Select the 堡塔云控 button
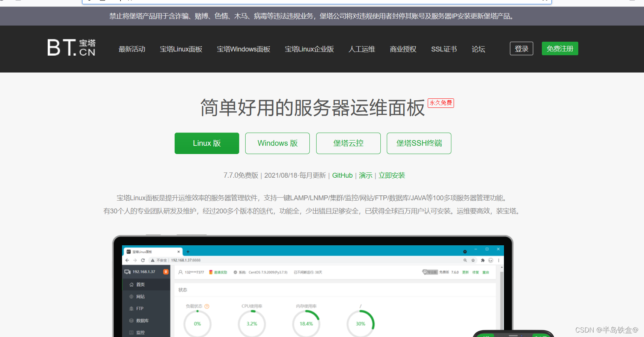 (x=348, y=143)
